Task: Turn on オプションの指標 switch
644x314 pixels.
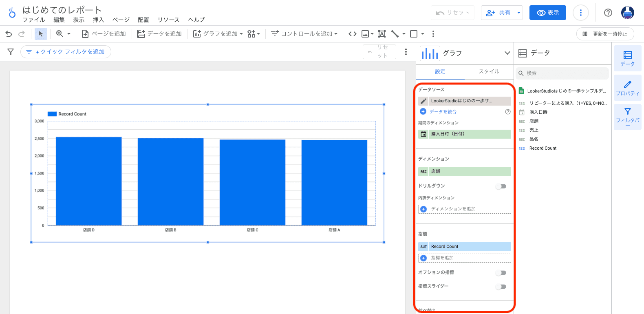Action: [501, 273]
